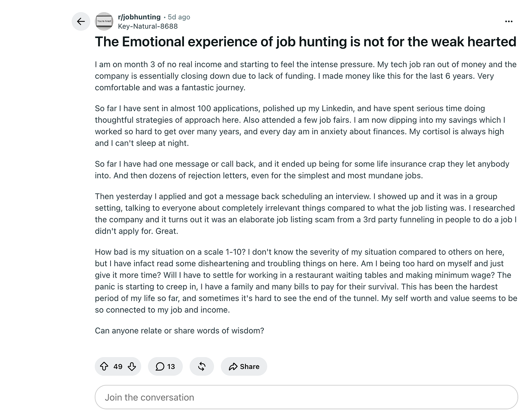The width and height of the screenshot is (532, 415).
Task: Click the paragraph about the scam interview
Action: [x=306, y=214]
